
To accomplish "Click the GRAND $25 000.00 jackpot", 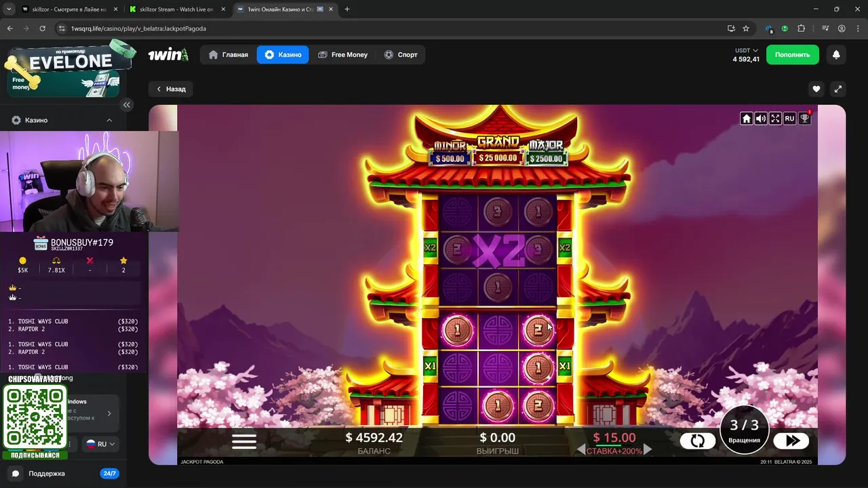I will coord(498,150).
